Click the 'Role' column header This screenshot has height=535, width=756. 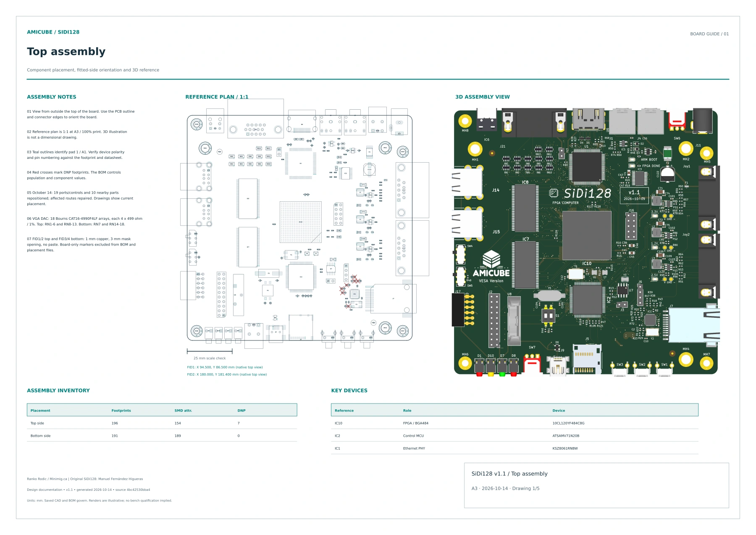click(x=407, y=411)
